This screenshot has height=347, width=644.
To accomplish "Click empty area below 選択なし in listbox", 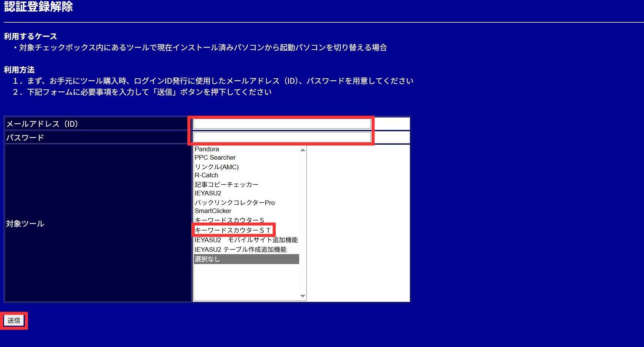I will [246, 280].
